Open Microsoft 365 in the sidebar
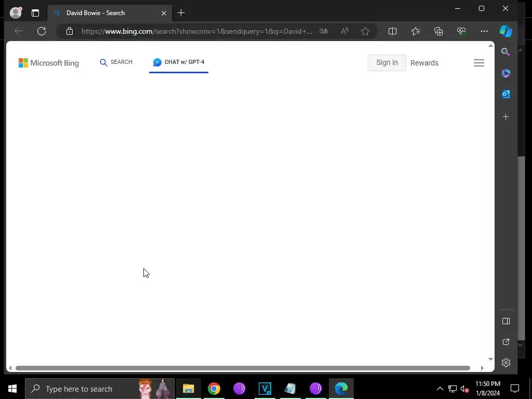This screenshot has width=532, height=399. (x=506, y=73)
